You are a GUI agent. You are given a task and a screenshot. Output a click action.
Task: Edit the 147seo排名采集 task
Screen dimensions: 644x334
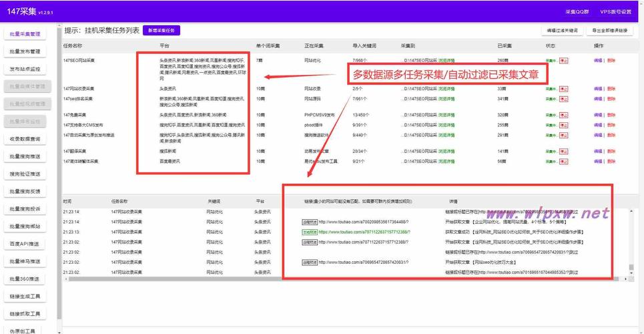597,99
